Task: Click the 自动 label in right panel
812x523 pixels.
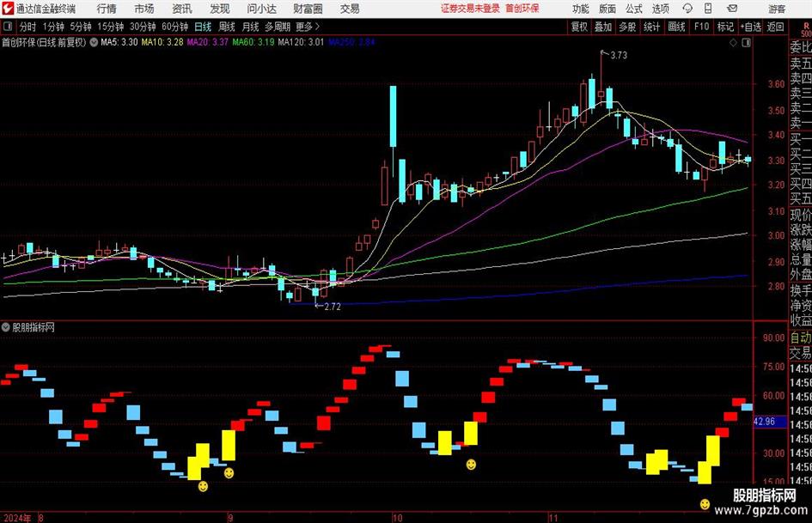Action: pyautogui.click(x=801, y=338)
